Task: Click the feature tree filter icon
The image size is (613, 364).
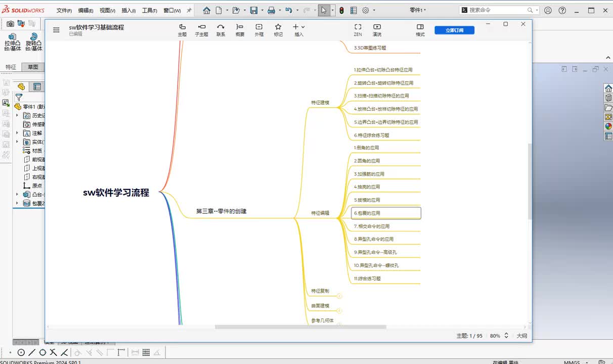Action: point(19,97)
